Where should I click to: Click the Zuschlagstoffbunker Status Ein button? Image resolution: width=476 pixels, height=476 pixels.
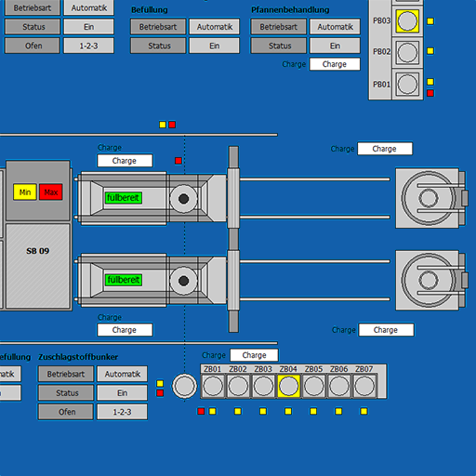122,393
